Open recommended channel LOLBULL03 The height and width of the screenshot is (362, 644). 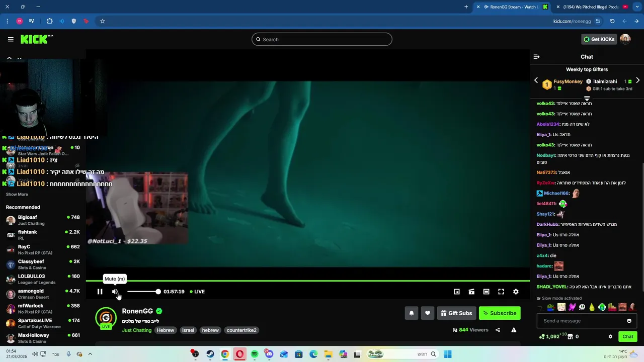(43, 279)
